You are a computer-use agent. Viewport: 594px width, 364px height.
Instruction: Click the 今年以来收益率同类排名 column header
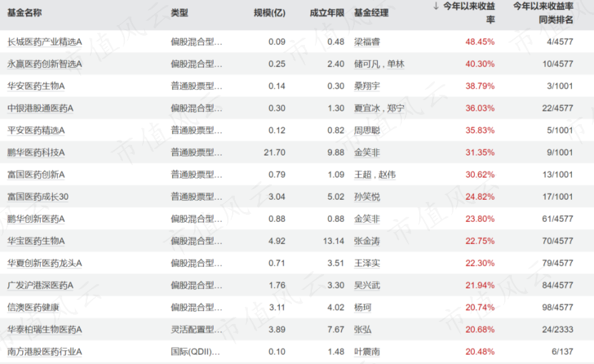[x=543, y=13]
